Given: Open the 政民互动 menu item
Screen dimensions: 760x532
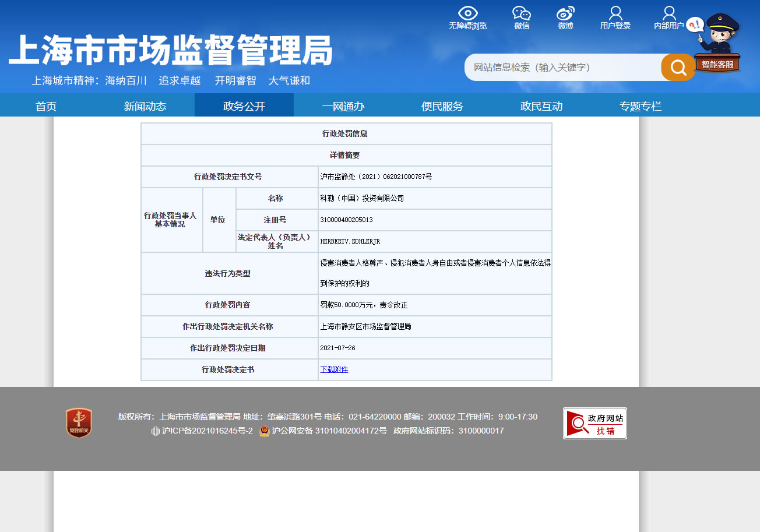Looking at the screenshot, I should (541, 106).
